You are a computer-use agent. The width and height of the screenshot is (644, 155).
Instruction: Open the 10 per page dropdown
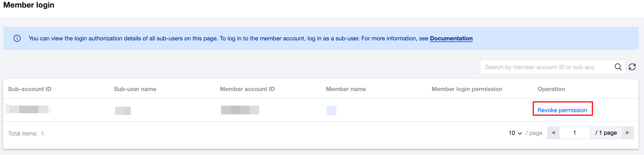(515, 133)
